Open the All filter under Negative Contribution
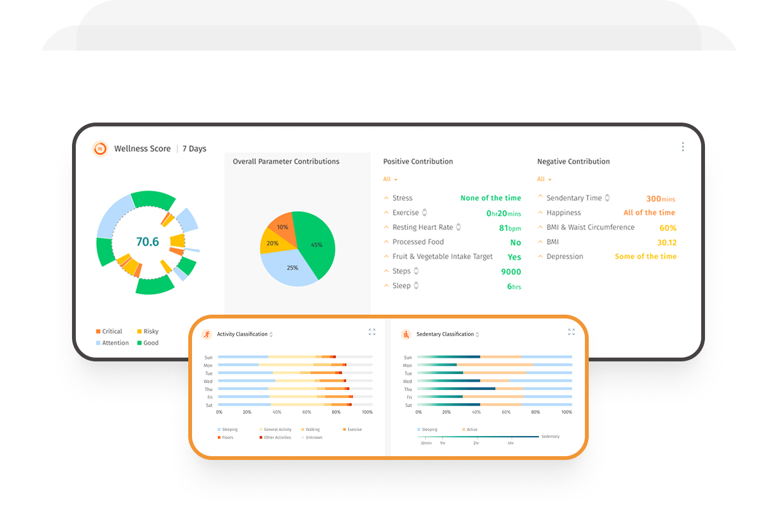Viewport: 777px width, 532px height. click(x=543, y=179)
